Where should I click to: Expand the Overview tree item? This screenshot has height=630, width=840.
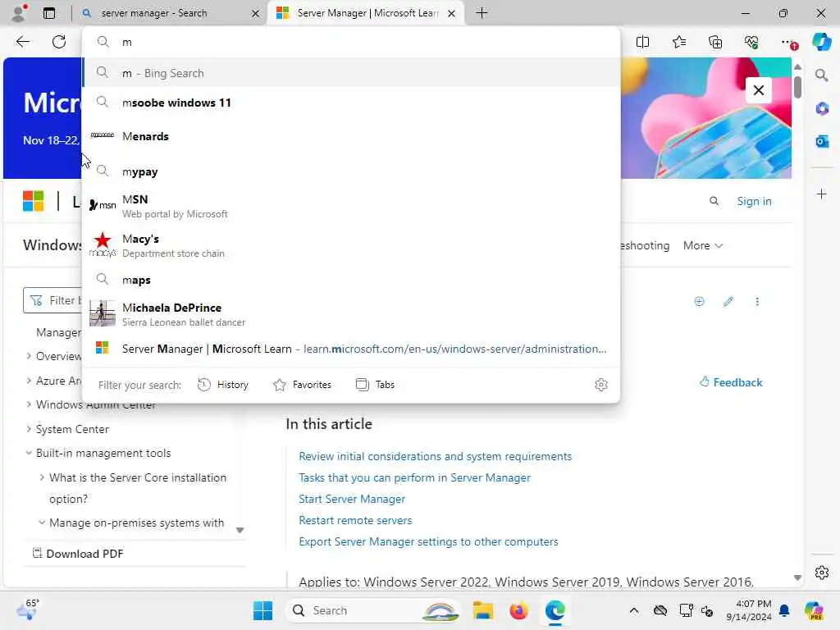pos(29,356)
